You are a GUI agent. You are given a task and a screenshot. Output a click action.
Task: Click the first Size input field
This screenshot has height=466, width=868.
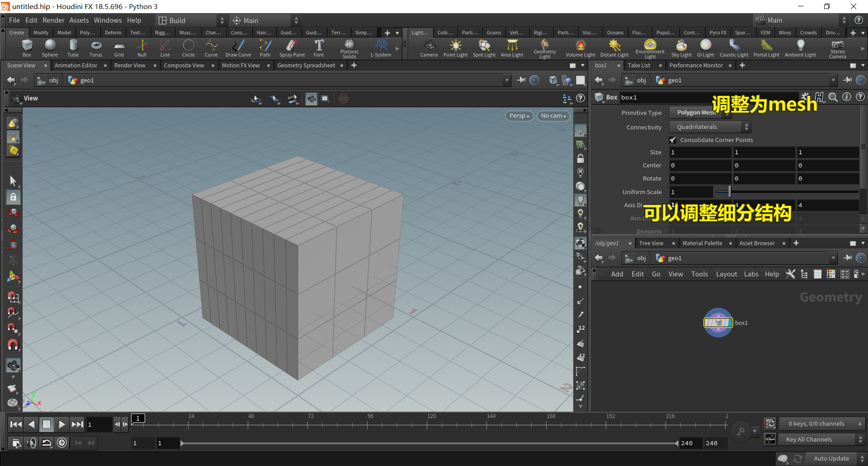coord(700,152)
